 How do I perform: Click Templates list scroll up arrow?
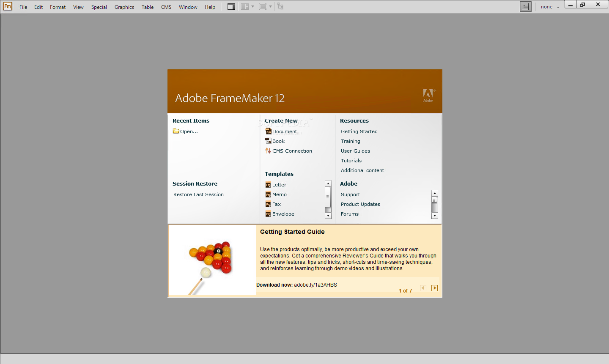click(x=328, y=183)
